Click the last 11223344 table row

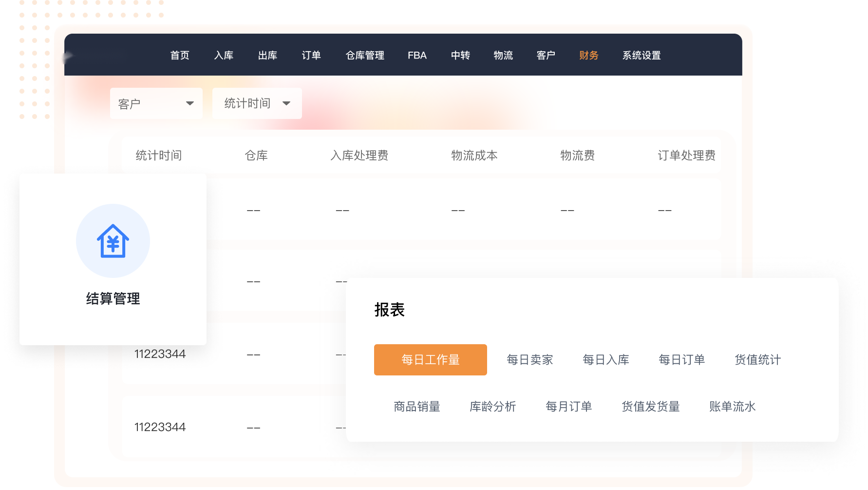coord(160,427)
